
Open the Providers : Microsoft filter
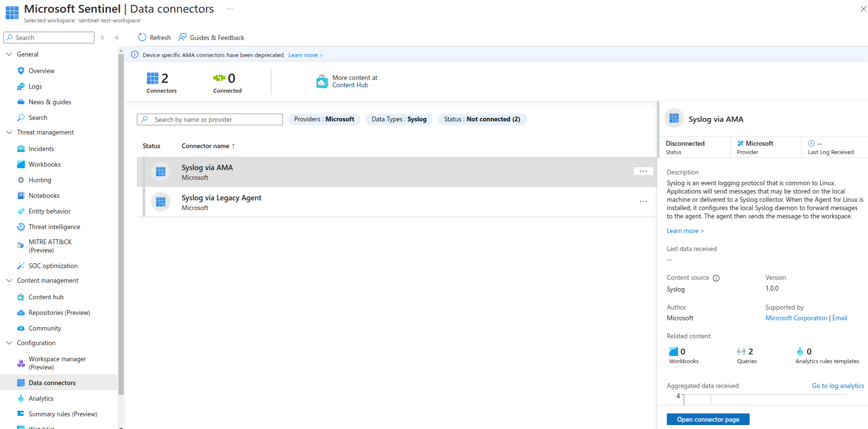click(x=324, y=119)
